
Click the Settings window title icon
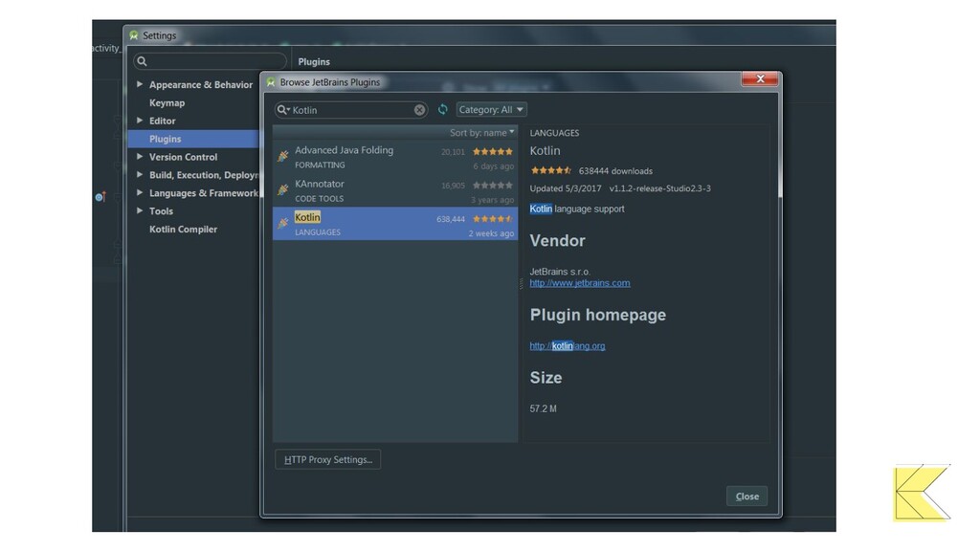[134, 35]
